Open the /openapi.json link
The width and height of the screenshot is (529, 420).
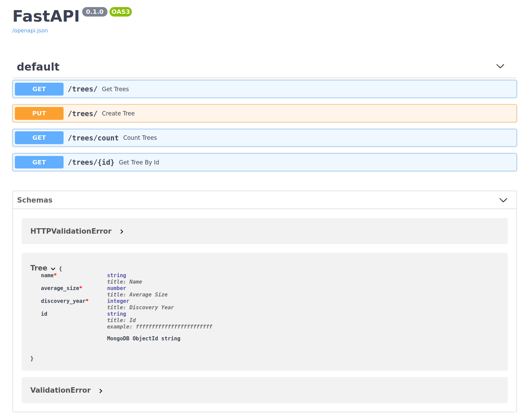point(30,30)
